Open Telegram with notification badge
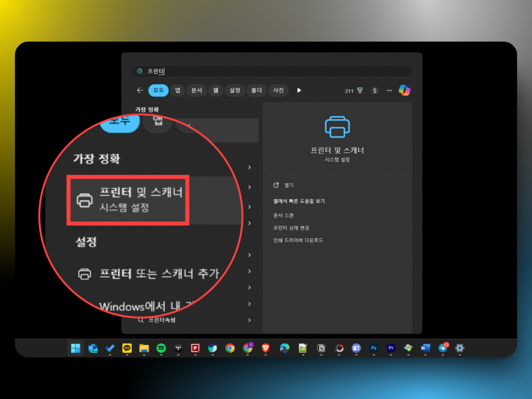The image size is (532, 399). pos(443,347)
